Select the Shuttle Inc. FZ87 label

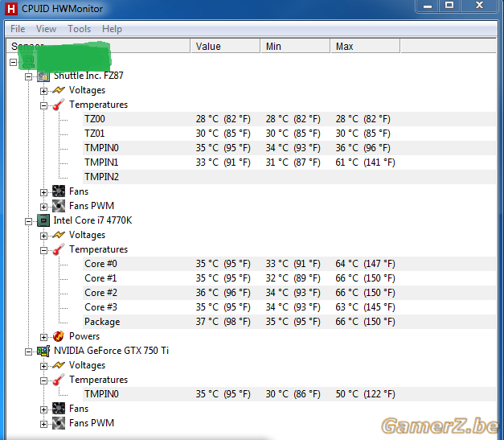tap(88, 76)
